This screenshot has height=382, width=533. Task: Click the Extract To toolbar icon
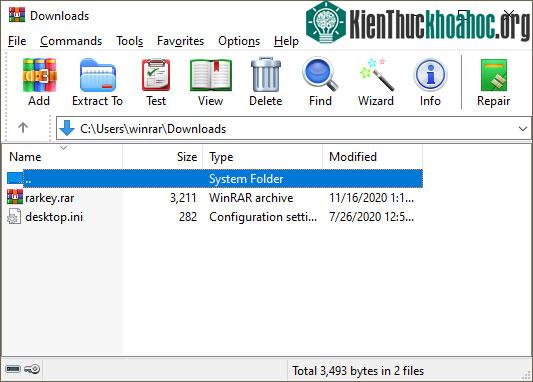point(98,75)
